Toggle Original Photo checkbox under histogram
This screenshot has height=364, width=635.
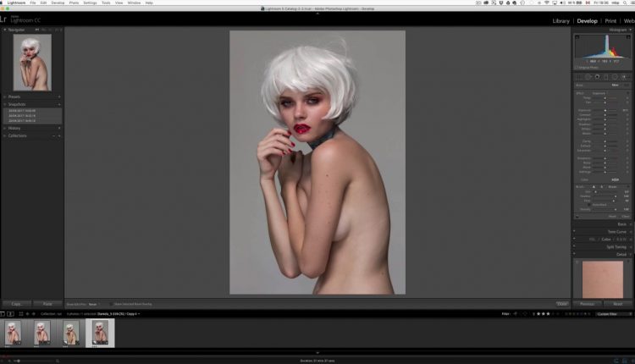click(577, 68)
